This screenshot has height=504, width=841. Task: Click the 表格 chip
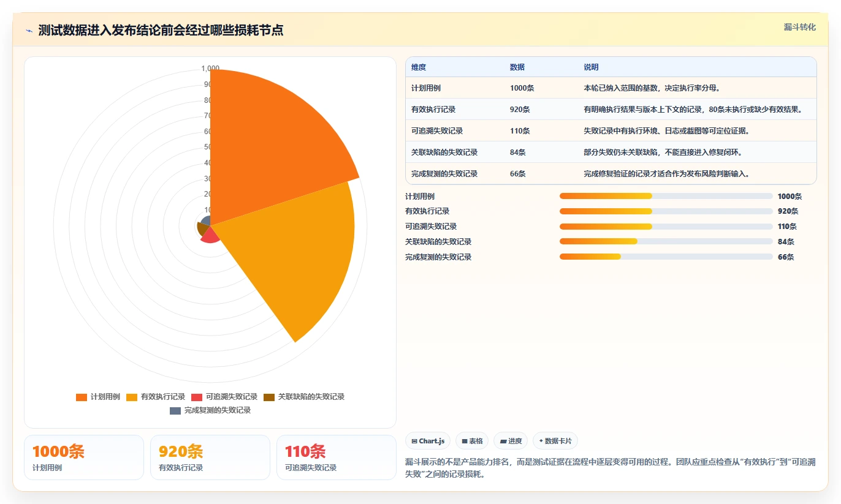pyautogui.click(x=472, y=441)
